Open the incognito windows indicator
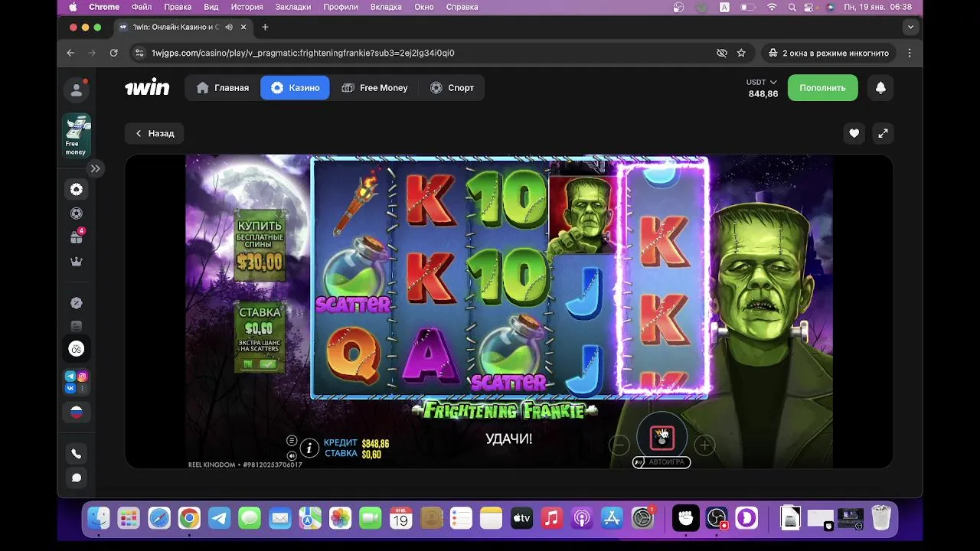980x551 pixels. pyautogui.click(x=828, y=53)
